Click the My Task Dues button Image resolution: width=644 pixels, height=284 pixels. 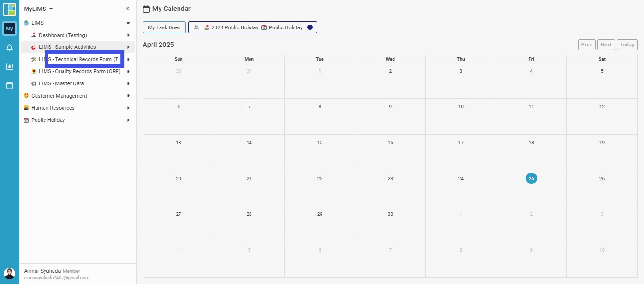click(164, 27)
